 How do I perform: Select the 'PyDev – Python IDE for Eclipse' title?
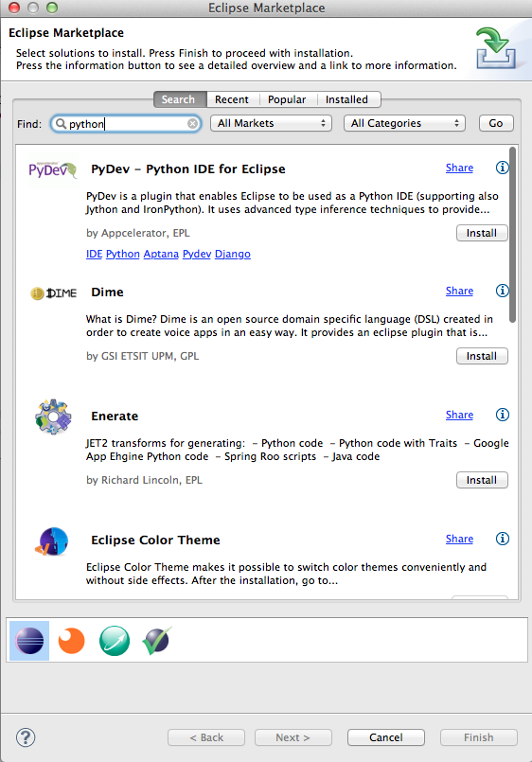tap(188, 169)
